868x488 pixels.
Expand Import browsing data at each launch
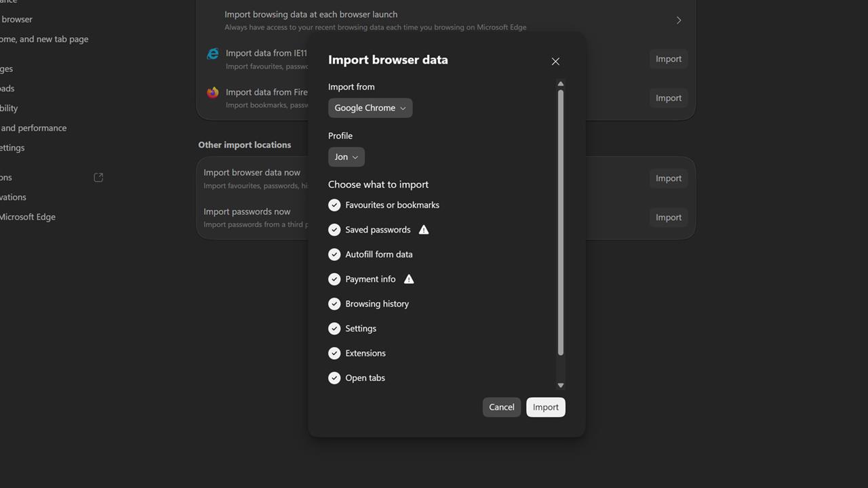(678, 20)
